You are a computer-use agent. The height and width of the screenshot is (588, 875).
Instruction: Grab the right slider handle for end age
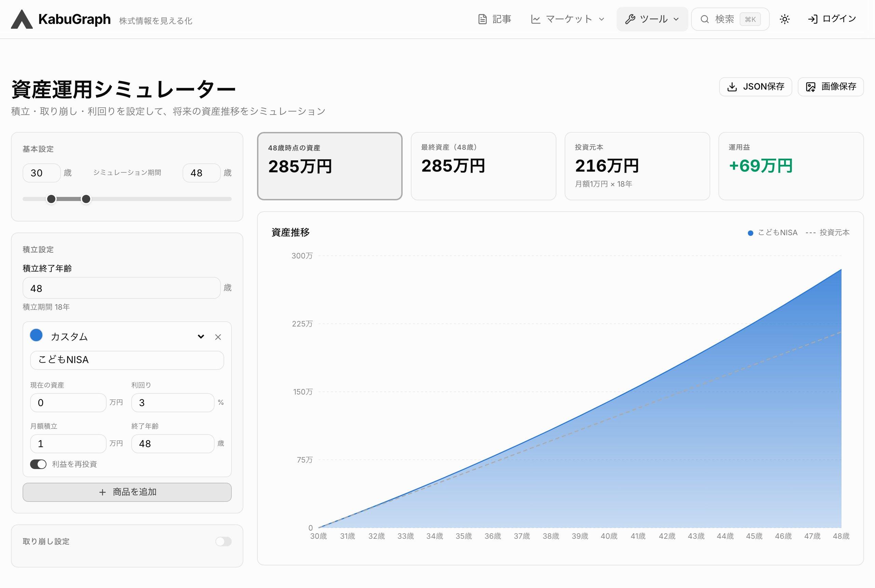(86, 199)
